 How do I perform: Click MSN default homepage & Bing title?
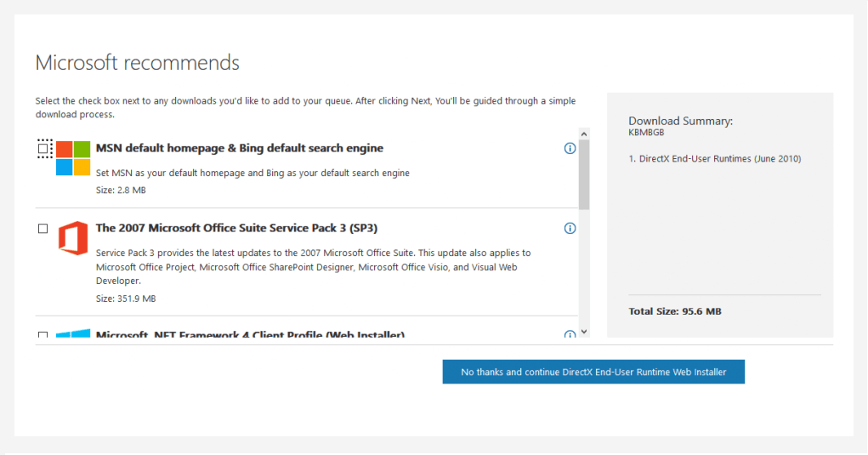[239, 148]
